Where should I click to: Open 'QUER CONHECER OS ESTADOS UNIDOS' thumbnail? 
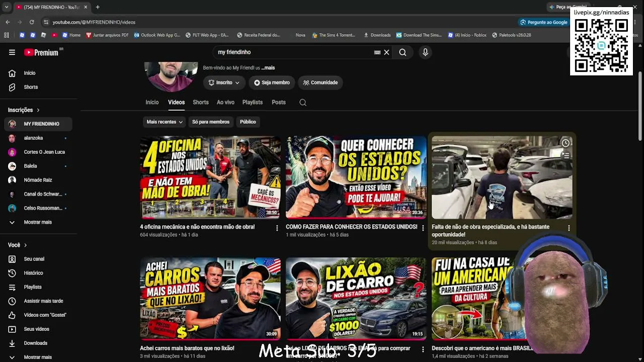pos(356,177)
